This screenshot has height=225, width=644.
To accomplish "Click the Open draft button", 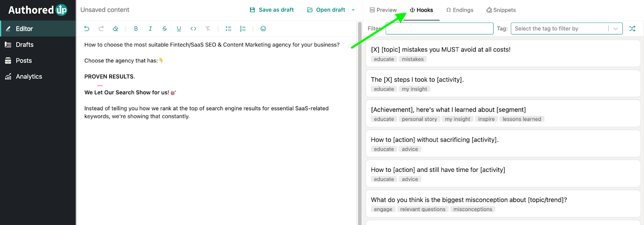I will (326, 10).
